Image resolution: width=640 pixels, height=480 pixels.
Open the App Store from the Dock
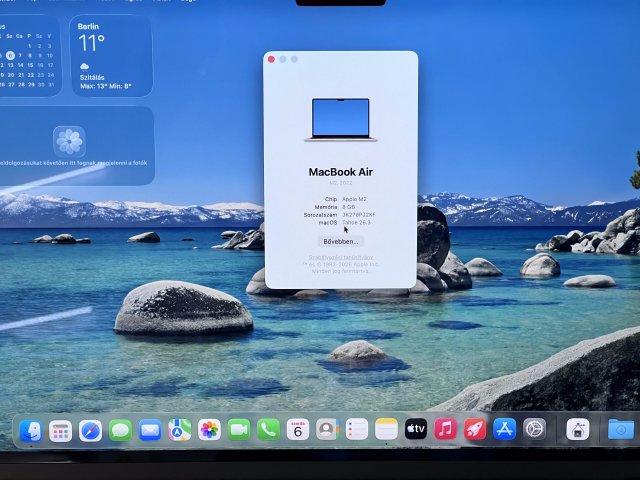504,429
